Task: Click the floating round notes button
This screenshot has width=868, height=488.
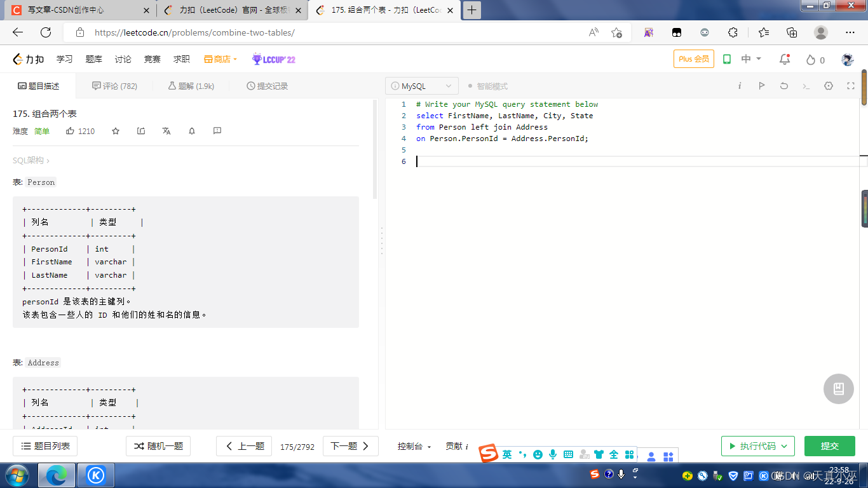Action: (x=839, y=389)
